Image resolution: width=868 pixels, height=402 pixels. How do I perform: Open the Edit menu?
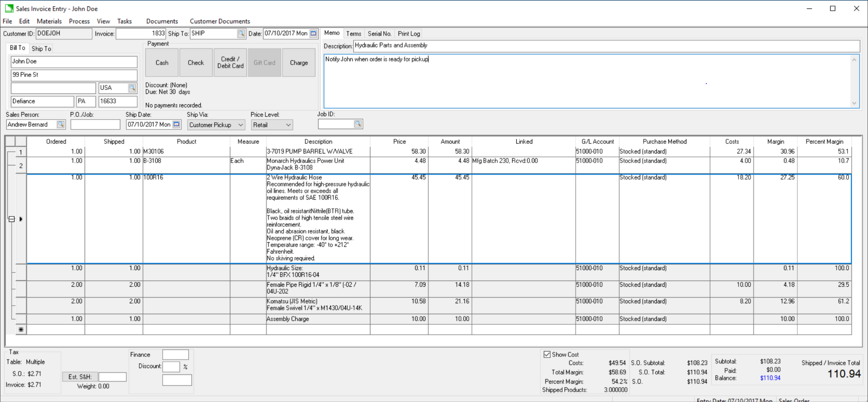(24, 21)
